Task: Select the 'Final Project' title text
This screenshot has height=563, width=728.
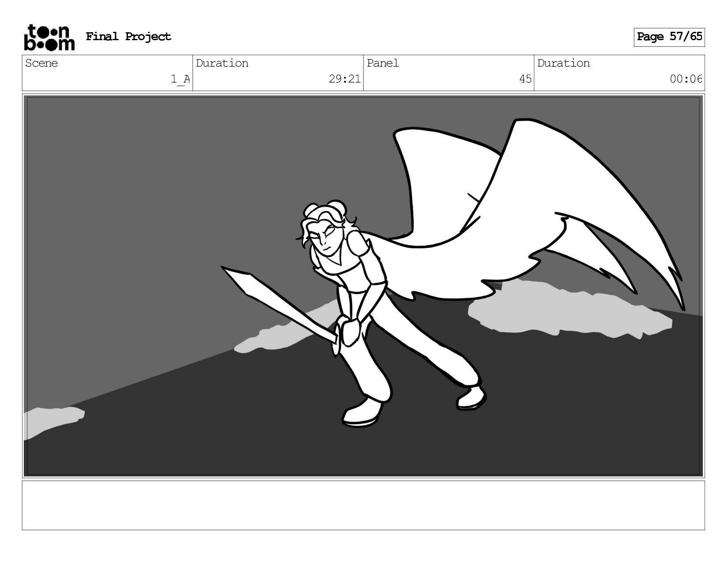Action: coord(128,37)
